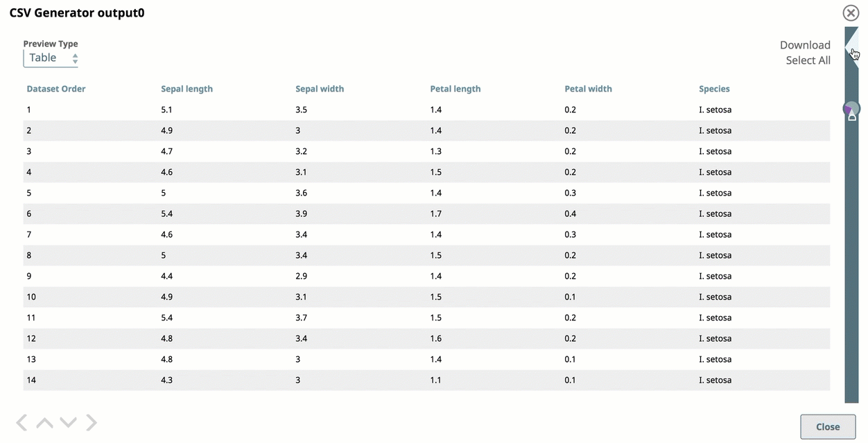This screenshot has height=443, width=868.
Task: Click the down chevron navigation icon
Action: pos(68,422)
